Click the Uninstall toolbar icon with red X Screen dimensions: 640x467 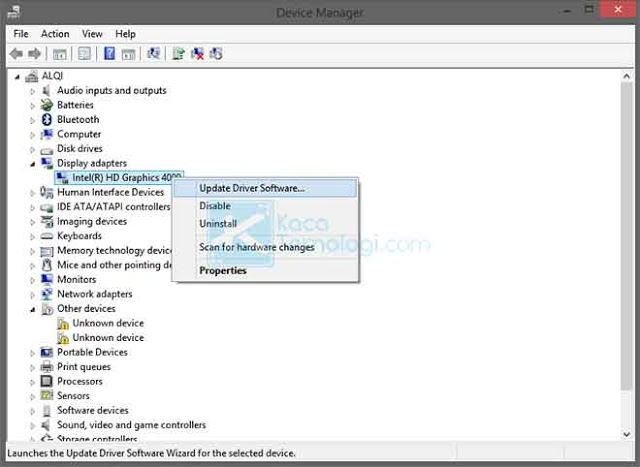point(198,53)
